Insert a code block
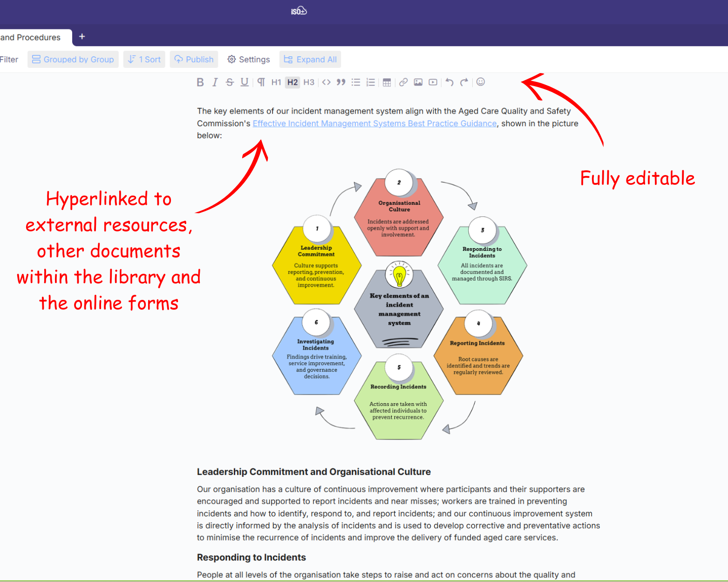 click(326, 82)
